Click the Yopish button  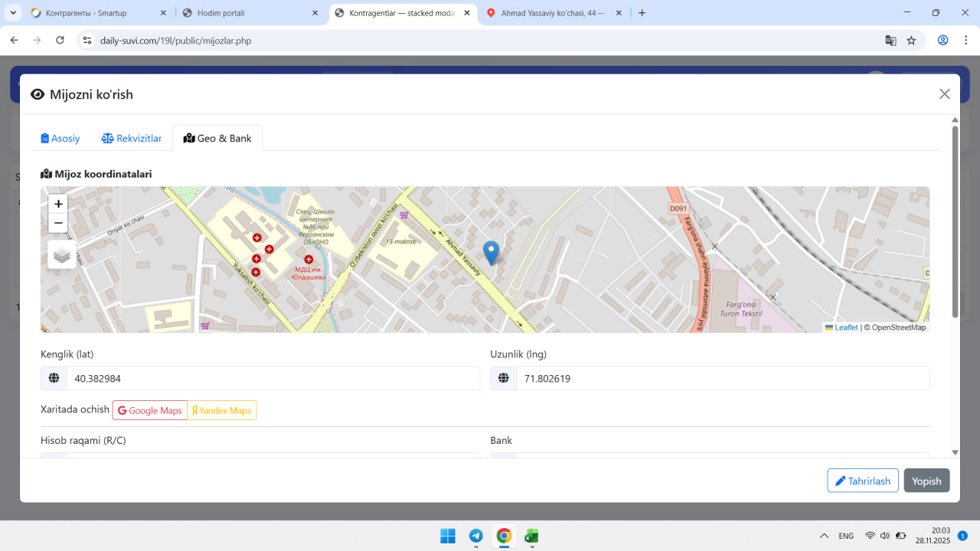click(x=926, y=481)
